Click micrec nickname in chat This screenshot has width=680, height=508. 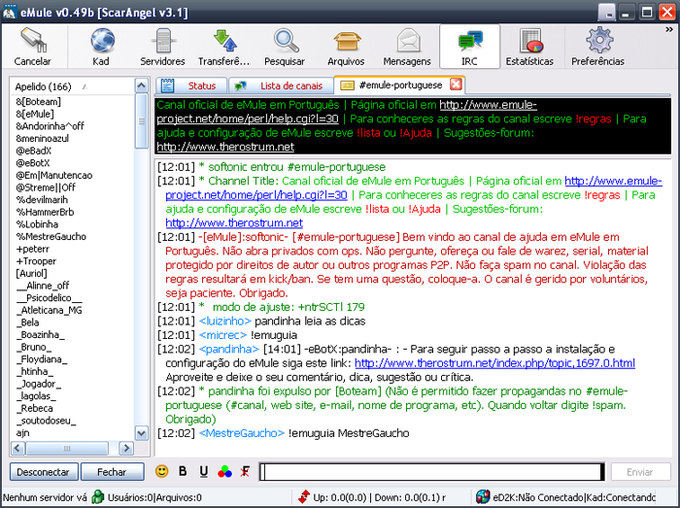click(222, 335)
